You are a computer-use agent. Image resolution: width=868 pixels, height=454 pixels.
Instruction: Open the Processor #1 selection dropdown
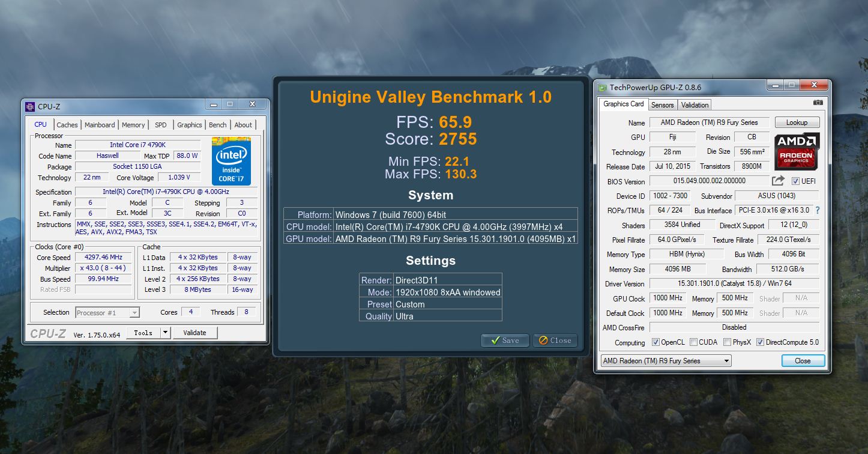[108, 312]
